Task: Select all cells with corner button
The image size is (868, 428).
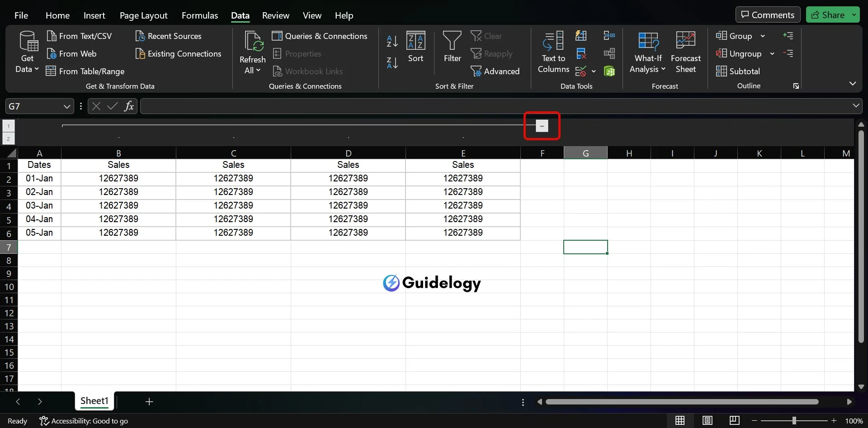Action: [10, 153]
